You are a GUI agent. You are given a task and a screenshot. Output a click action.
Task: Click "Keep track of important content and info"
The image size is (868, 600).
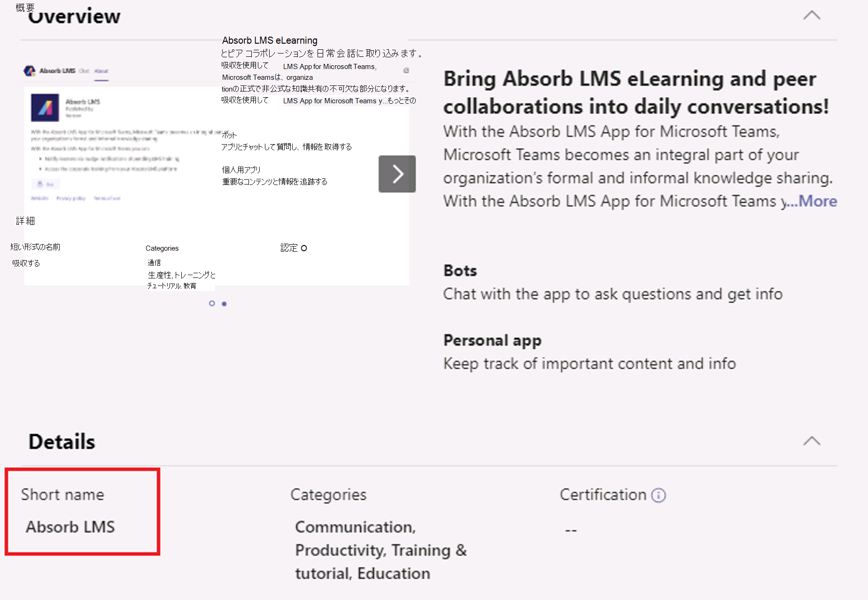pos(589,364)
